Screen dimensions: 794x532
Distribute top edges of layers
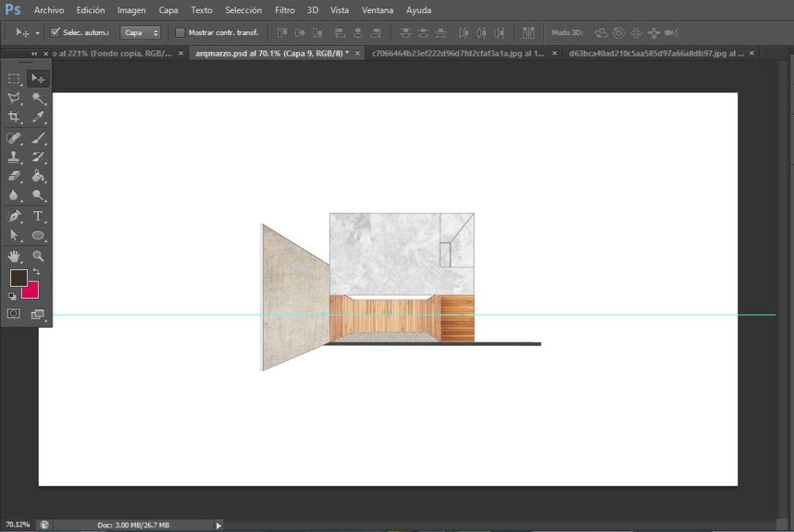pos(405,33)
